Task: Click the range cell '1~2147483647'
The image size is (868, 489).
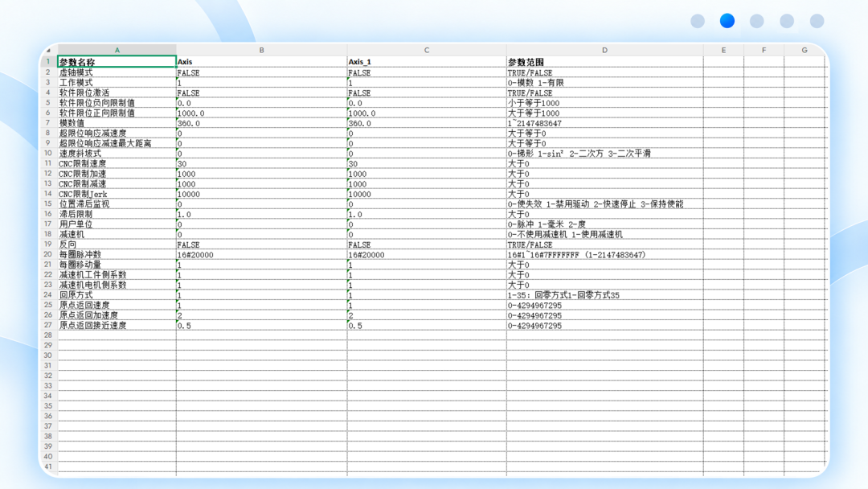Action: point(604,123)
